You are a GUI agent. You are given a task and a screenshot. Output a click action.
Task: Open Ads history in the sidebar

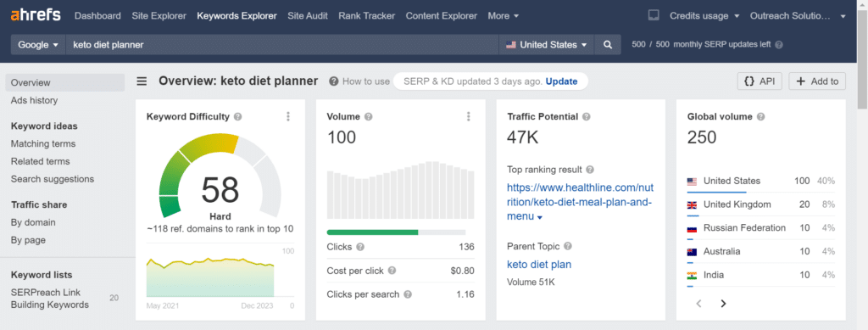(34, 100)
